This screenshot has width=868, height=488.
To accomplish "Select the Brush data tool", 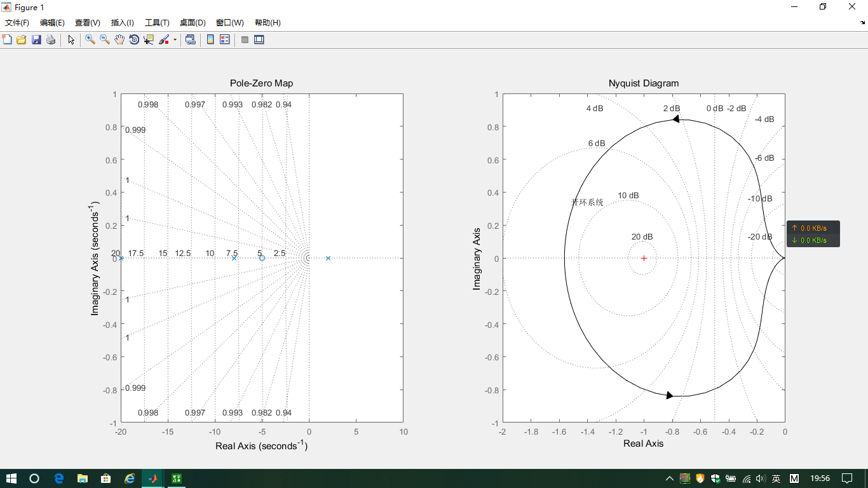I will [164, 39].
